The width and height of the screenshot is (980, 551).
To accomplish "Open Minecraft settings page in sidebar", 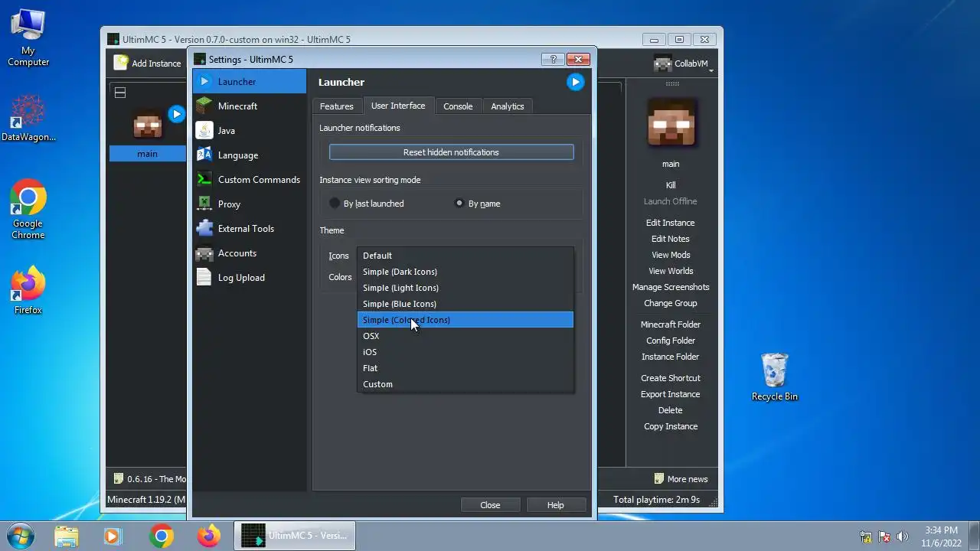I will click(x=249, y=106).
